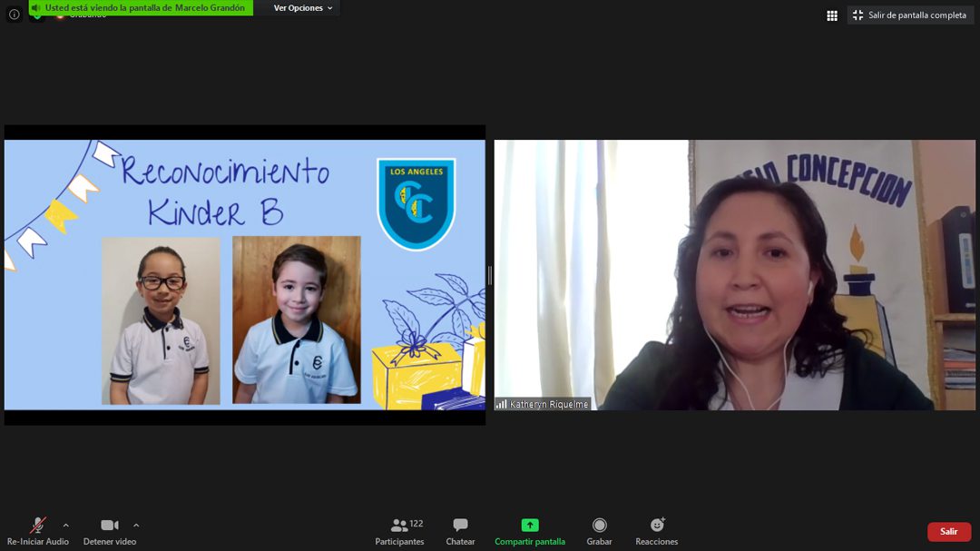The width and height of the screenshot is (980, 551).
Task: Click the green screen-sharing notification bar
Action: tap(145, 8)
